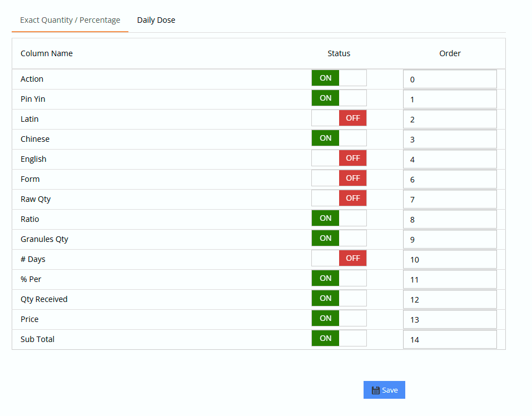Click the Save button

384,390
